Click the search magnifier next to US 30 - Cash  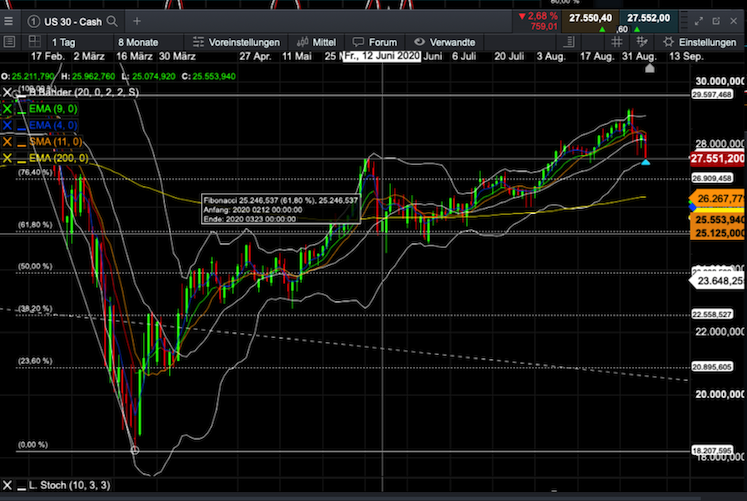pos(112,21)
